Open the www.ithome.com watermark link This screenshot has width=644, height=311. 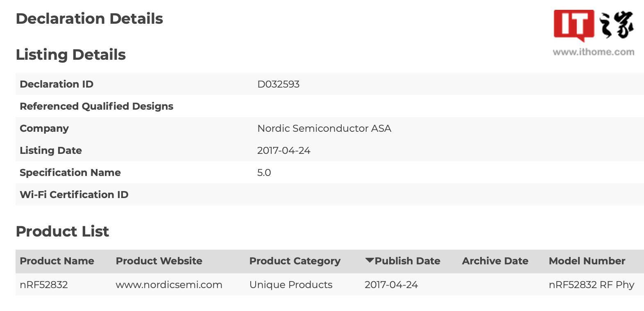[x=593, y=52]
